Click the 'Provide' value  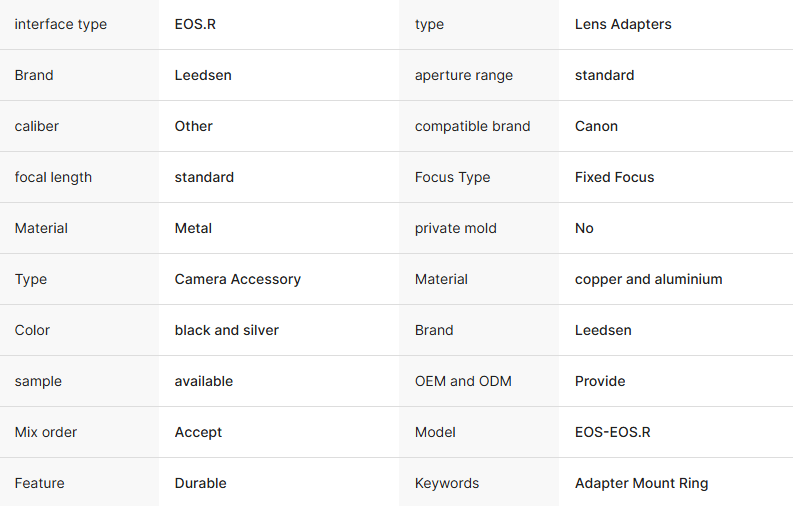click(x=600, y=381)
